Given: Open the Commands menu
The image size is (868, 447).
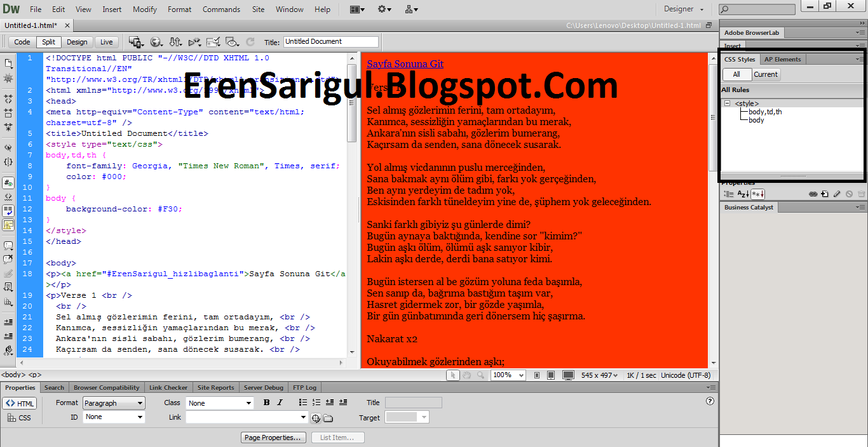Looking at the screenshot, I should point(221,10).
